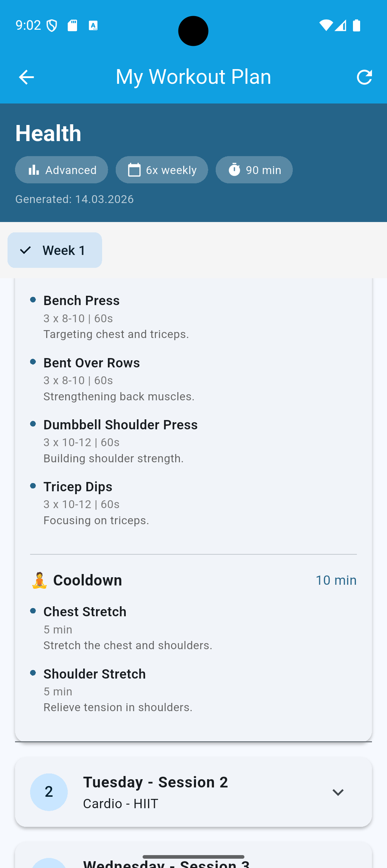Click the stopwatch icon on 90 min chip
This screenshot has width=387, height=868.
click(x=235, y=170)
